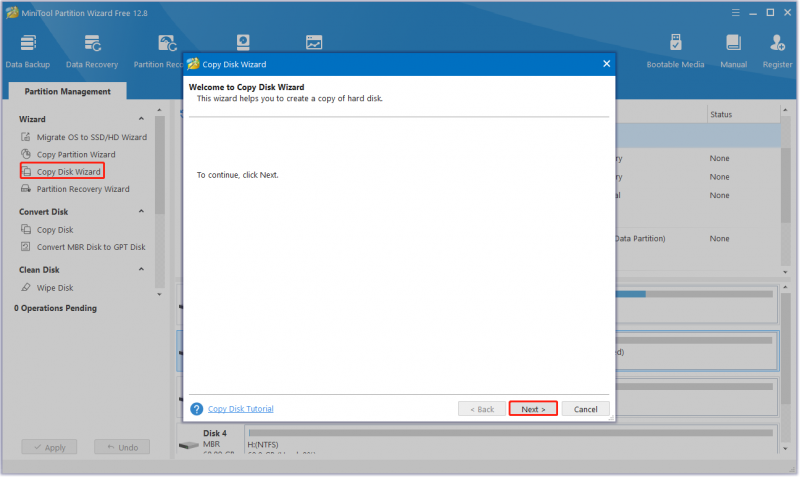800x477 pixels.
Task: Open the Manual icon
Action: click(x=733, y=51)
